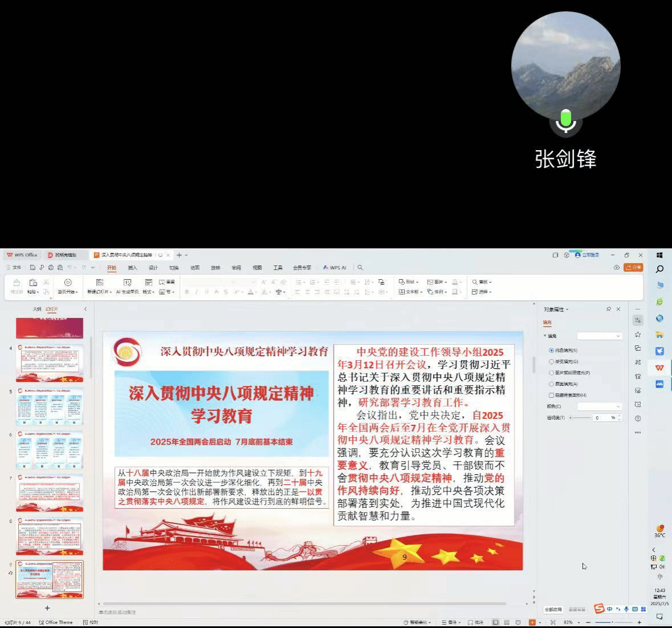Image resolution: width=672 pixels, height=628 pixels.
Task: Start slideshow with 当页开始 play icon
Action: tap(68, 283)
